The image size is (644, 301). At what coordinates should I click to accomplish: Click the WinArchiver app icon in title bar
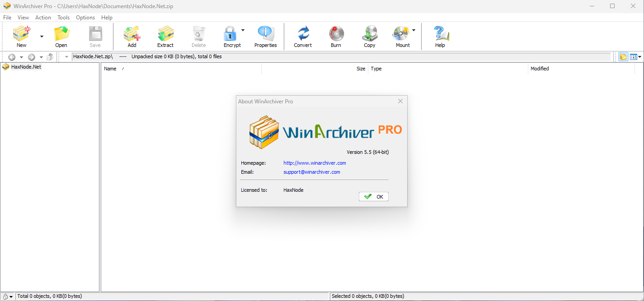coord(7,6)
